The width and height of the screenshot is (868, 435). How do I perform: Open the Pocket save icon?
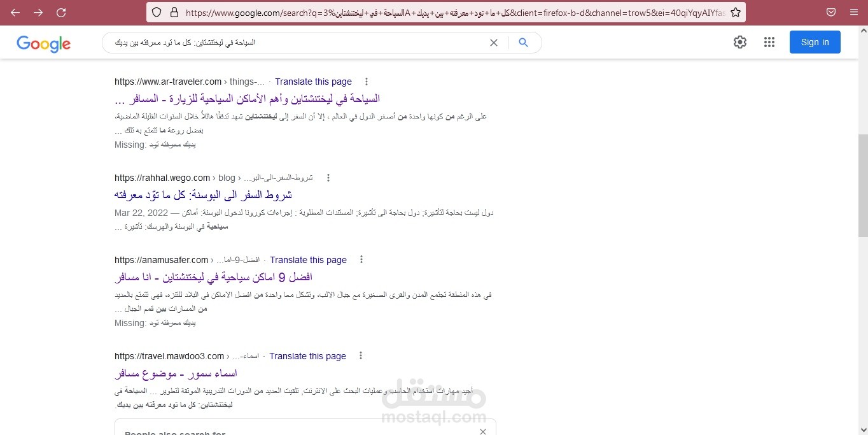[x=831, y=12]
